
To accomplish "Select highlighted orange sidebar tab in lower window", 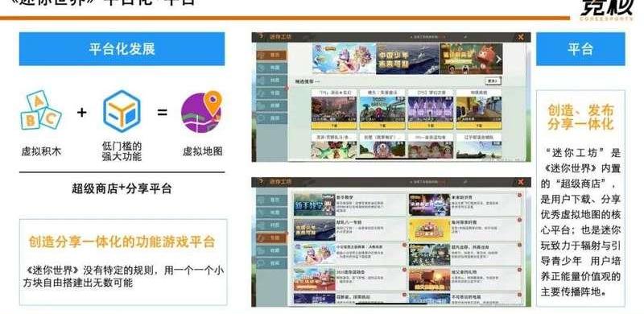I will (271, 238).
